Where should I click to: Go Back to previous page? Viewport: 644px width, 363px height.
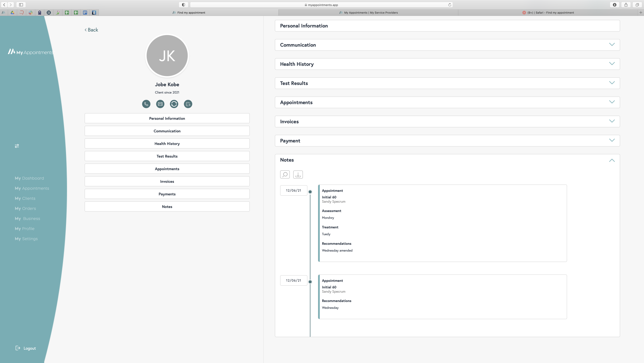click(91, 30)
